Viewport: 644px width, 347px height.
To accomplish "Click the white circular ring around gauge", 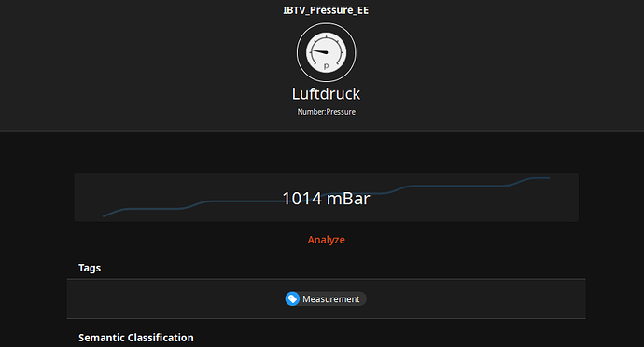I will click(x=326, y=52).
